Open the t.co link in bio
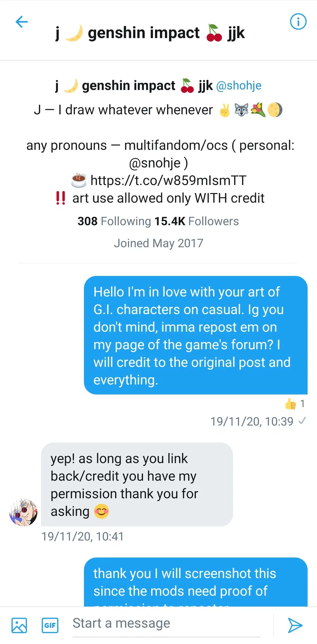Viewport: 317px width, 644px height. pyautogui.click(x=168, y=180)
